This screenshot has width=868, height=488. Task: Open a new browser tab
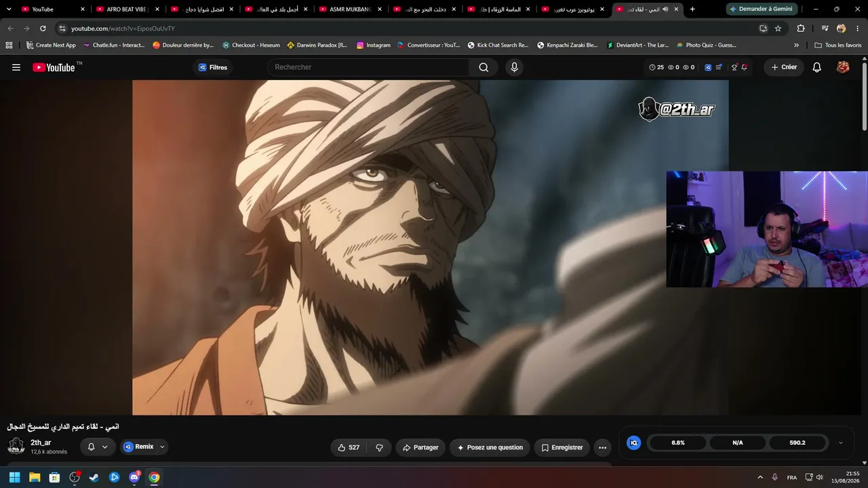pyautogui.click(x=692, y=9)
